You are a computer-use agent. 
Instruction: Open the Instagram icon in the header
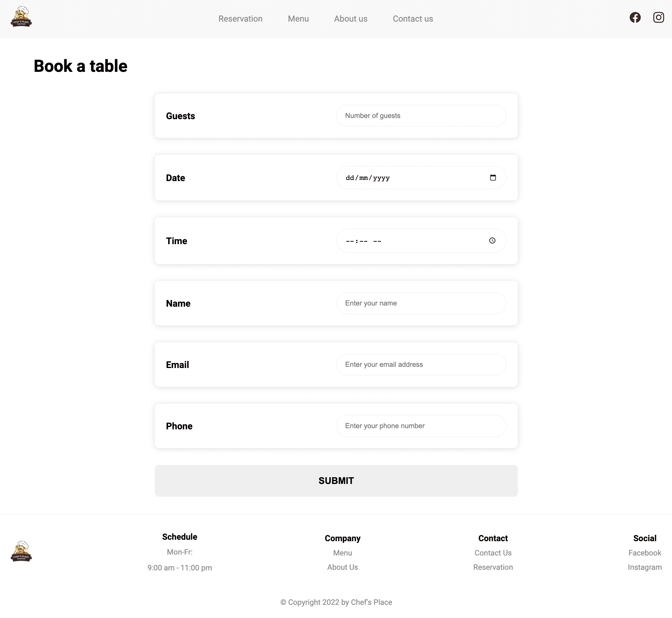[x=658, y=18]
